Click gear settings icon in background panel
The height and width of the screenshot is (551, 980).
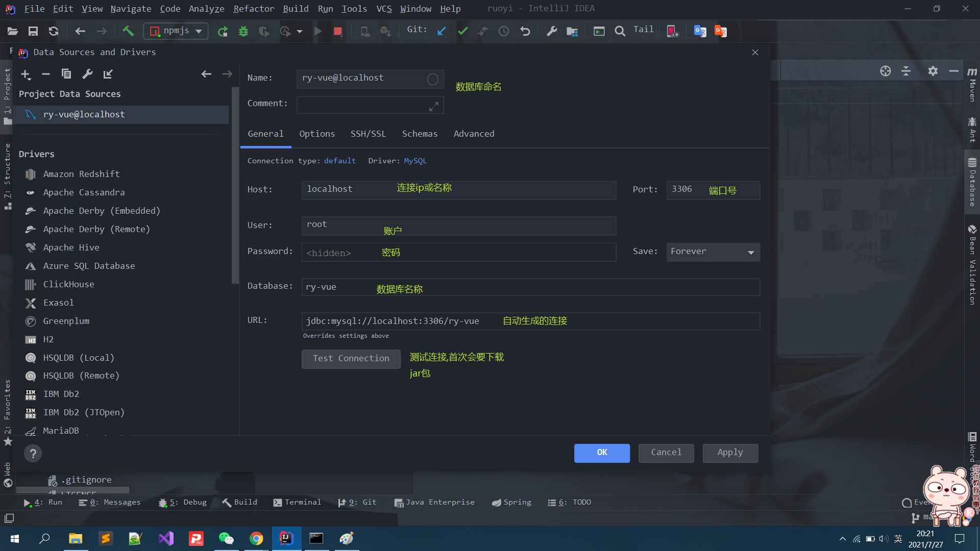click(x=933, y=71)
